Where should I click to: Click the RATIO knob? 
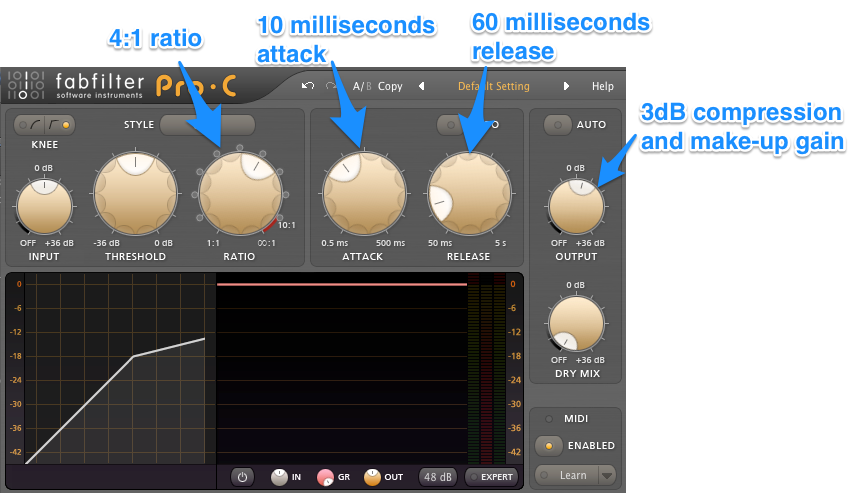coord(240,194)
